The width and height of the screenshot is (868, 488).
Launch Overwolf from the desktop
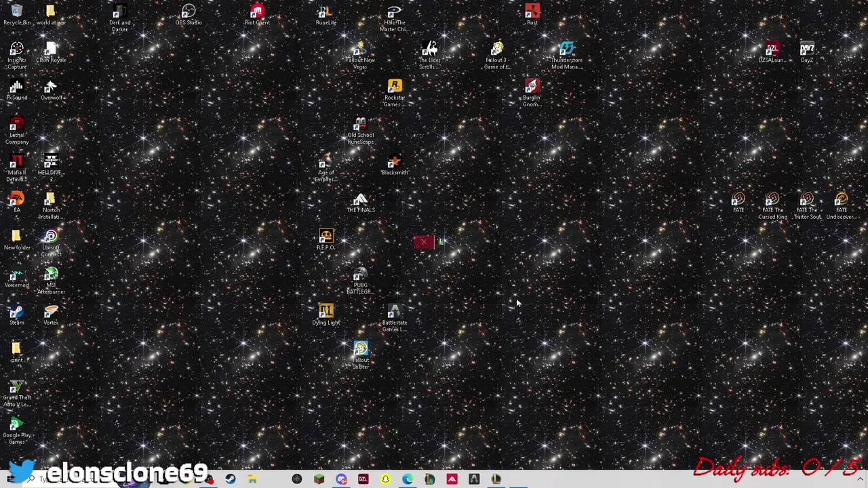point(51,89)
